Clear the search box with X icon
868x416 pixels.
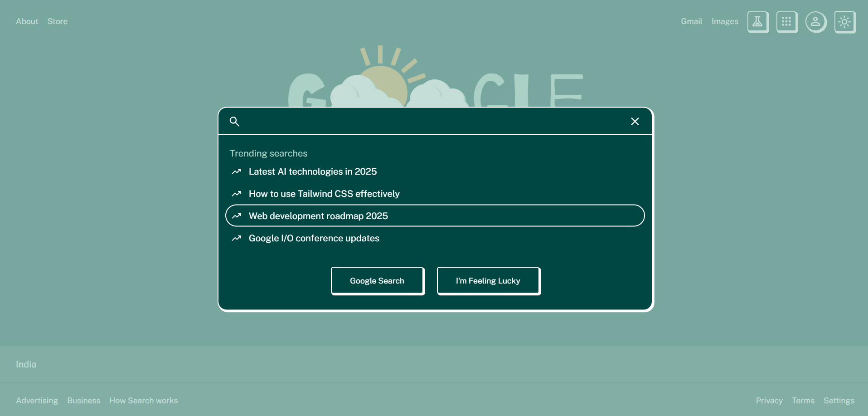click(635, 121)
